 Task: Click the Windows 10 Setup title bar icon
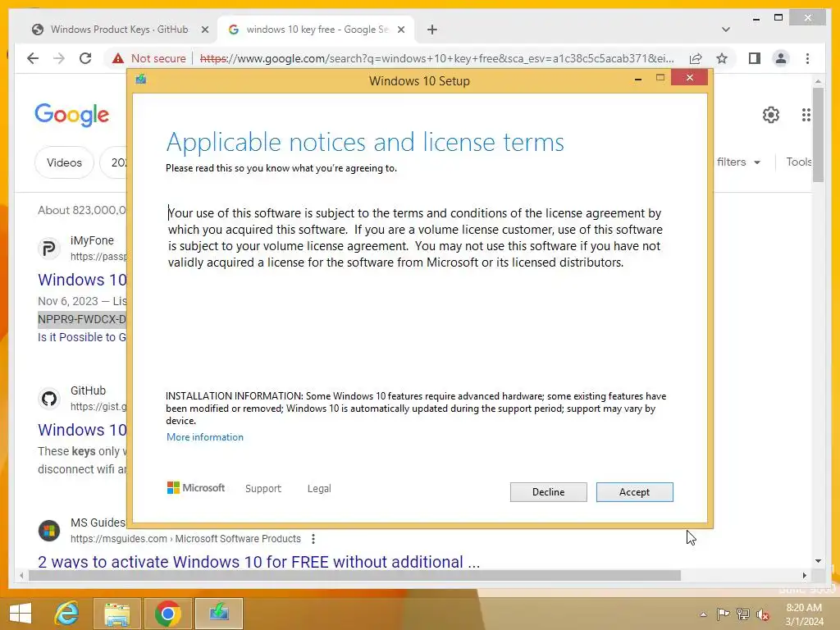point(141,80)
